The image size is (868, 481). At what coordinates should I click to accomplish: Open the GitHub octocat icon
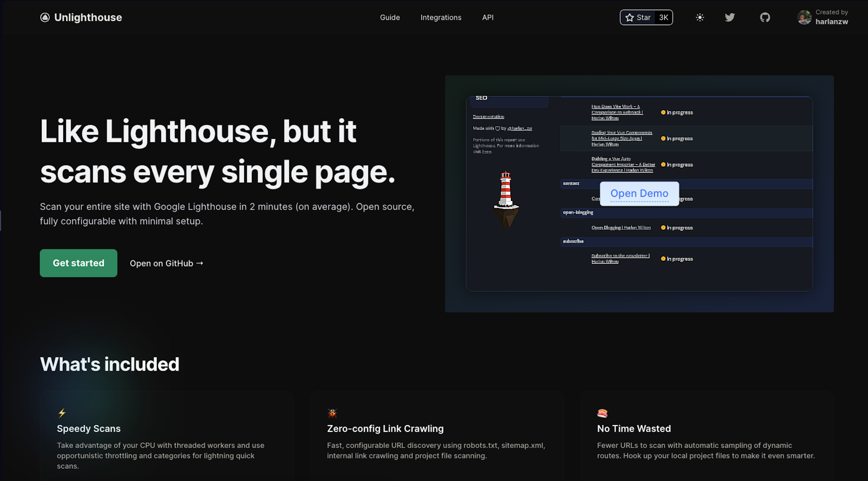pos(765,17)
